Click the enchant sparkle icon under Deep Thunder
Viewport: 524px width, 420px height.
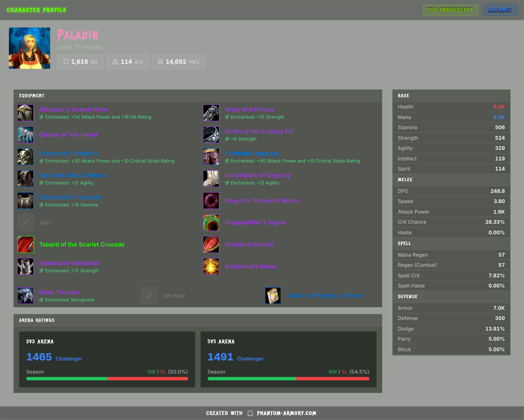pos(41,300)
